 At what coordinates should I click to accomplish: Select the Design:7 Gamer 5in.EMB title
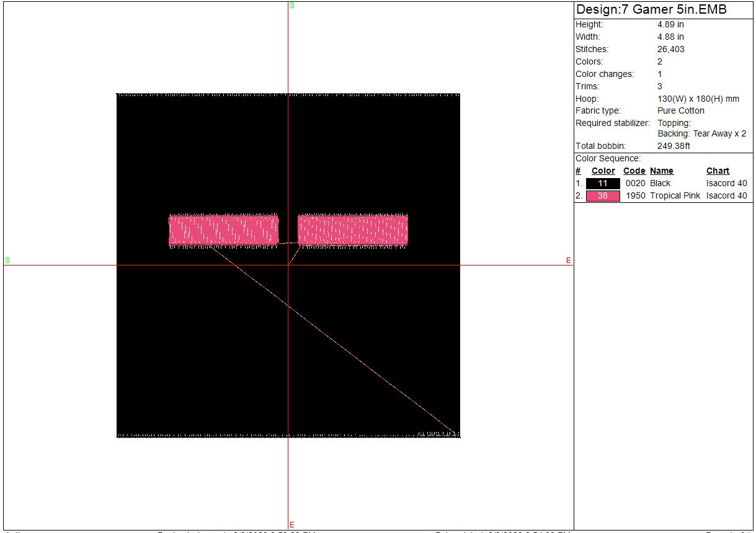pyautogui.click(x=651, y=10)
